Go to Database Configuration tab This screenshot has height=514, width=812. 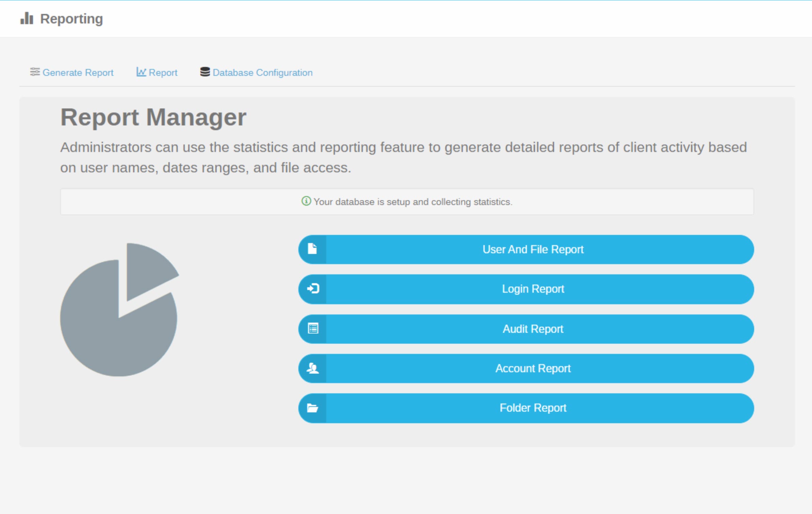point(256,72)
